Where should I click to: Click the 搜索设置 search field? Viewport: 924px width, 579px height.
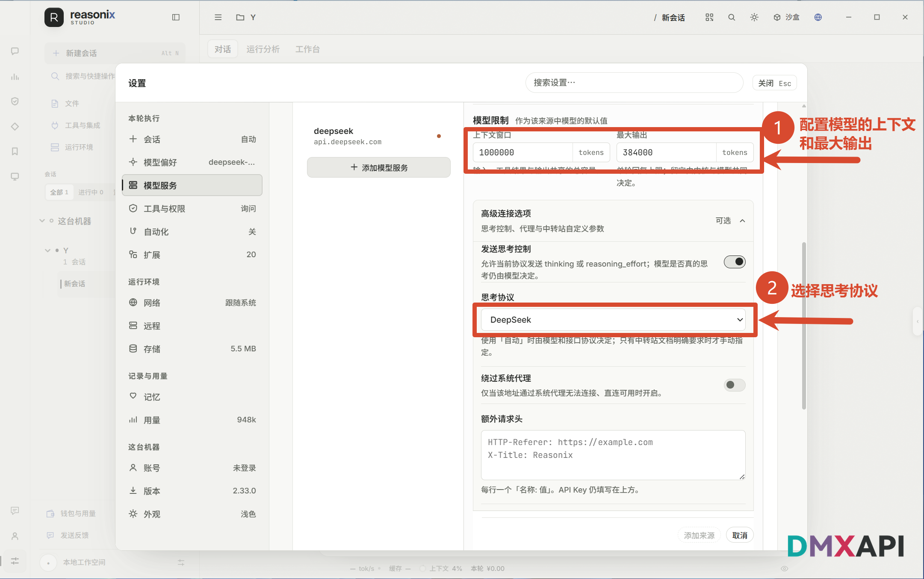click(x=635, y=83)
